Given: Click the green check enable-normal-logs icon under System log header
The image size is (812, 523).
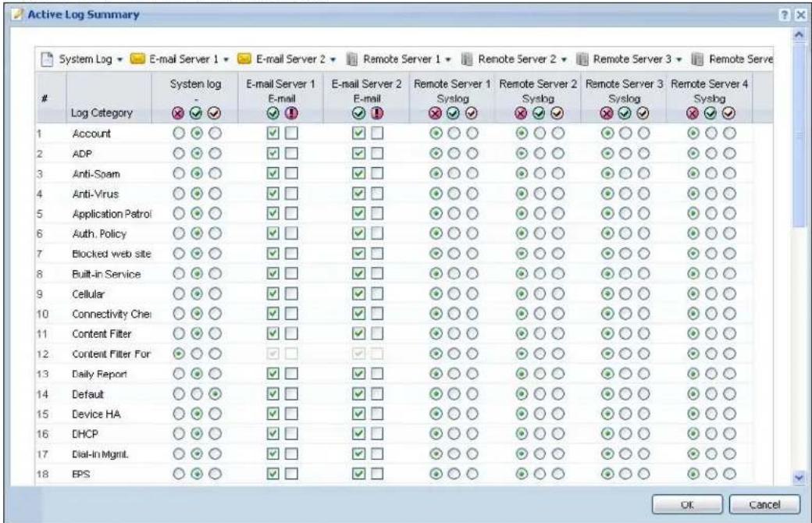Looking at the screenshot, I should [x=196, y=113].
